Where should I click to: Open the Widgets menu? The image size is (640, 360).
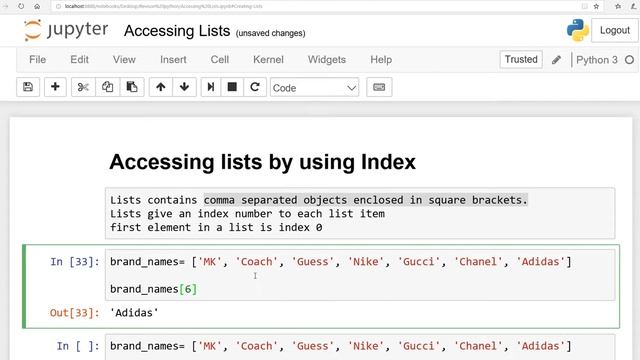pyautogui.click(x=327, y=60)
